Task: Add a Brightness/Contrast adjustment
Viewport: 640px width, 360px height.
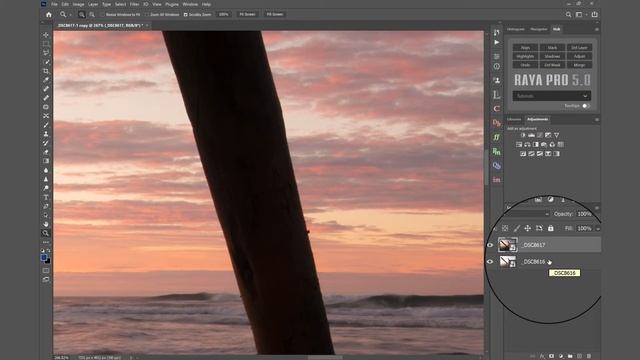Action: point(523,135)
